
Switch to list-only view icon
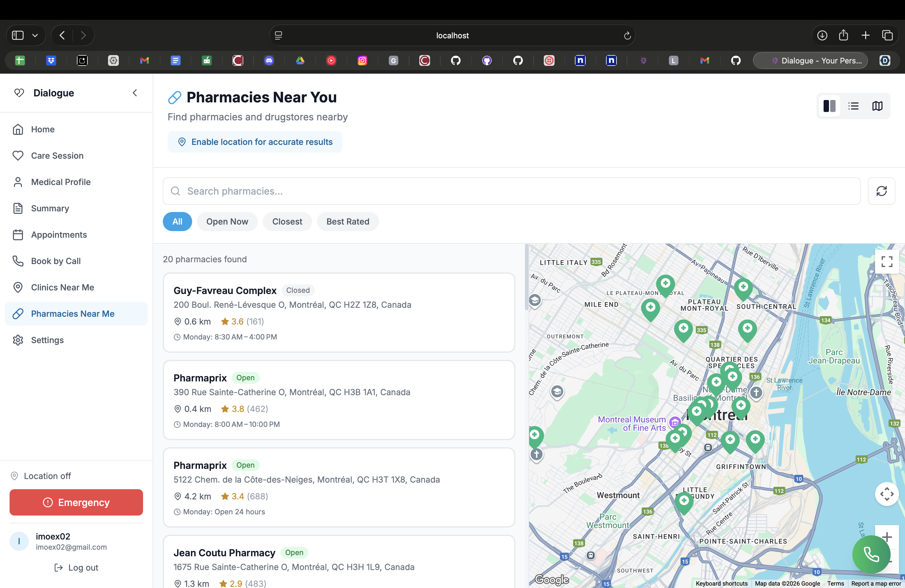[x=853, y=106]
